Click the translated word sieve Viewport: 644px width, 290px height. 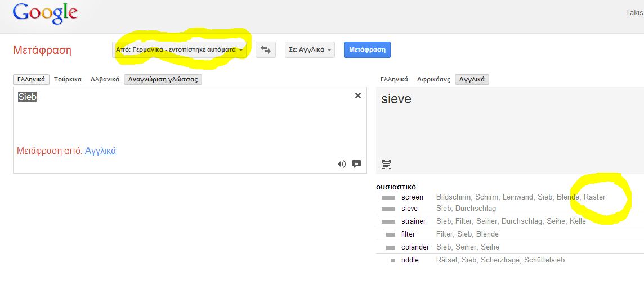pyautogui.click(x=396, y=99)
